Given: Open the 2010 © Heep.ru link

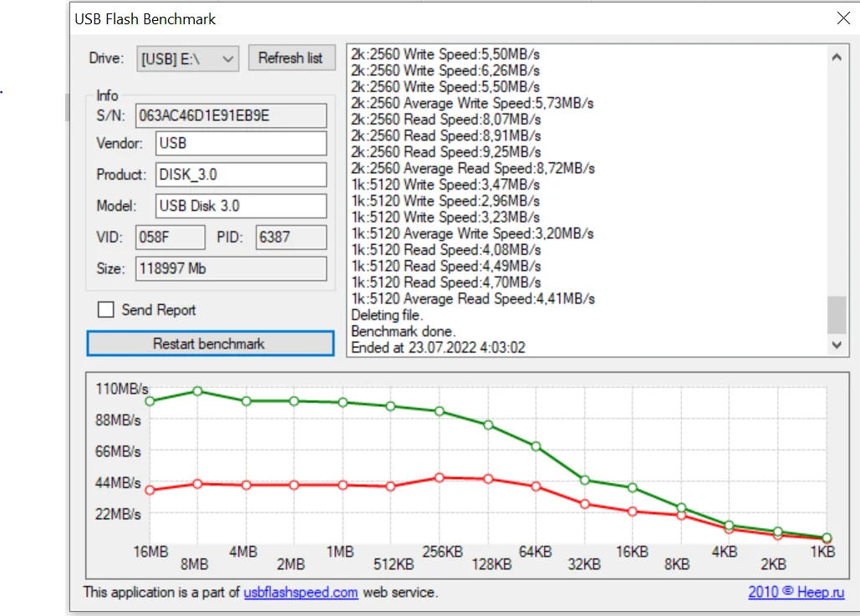Looking at the screenshot, I should point(796,593).
